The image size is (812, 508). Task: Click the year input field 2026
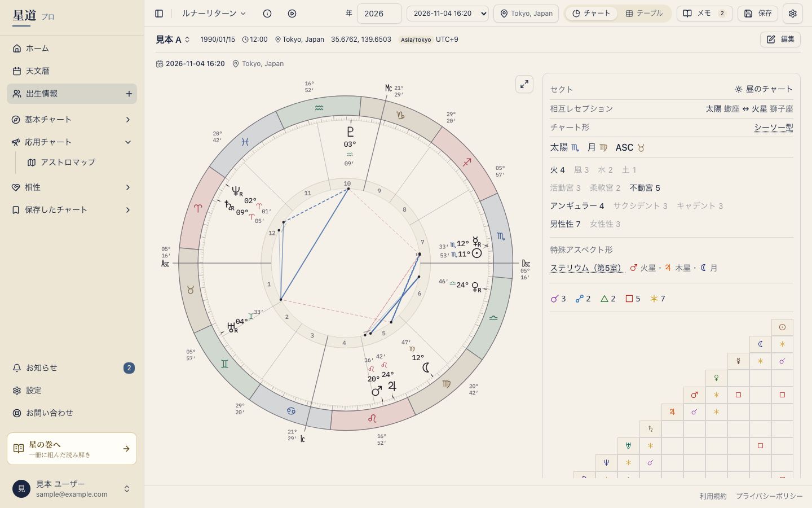pos(379,14)
